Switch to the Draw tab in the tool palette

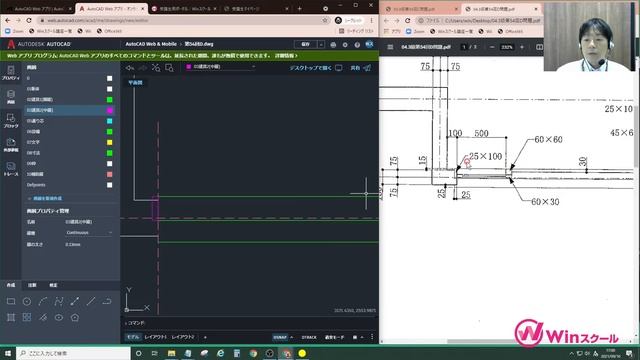pos(11,285)
